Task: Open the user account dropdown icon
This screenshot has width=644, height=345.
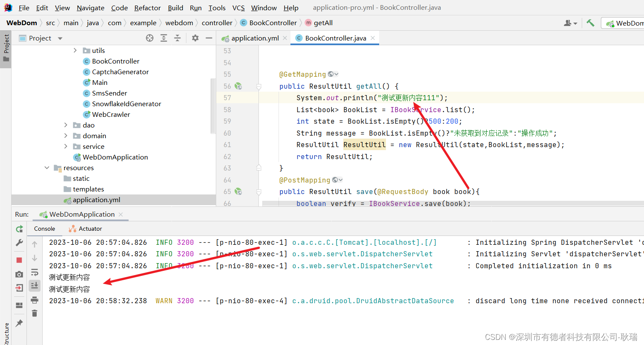Action: click(x=570, y=23)
